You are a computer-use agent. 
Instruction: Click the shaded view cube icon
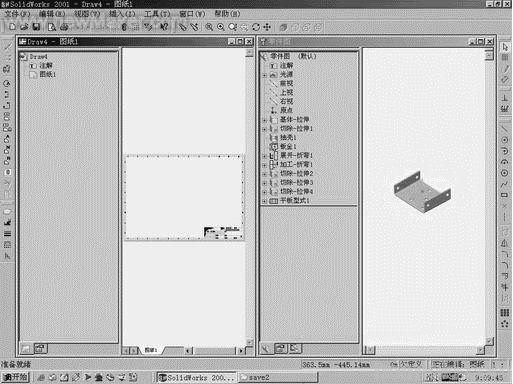(x=283, y=27)
